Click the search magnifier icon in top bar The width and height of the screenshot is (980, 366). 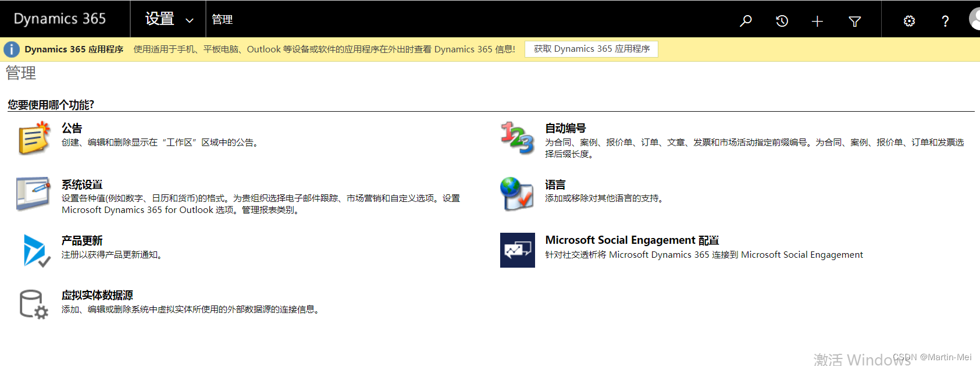746,21
